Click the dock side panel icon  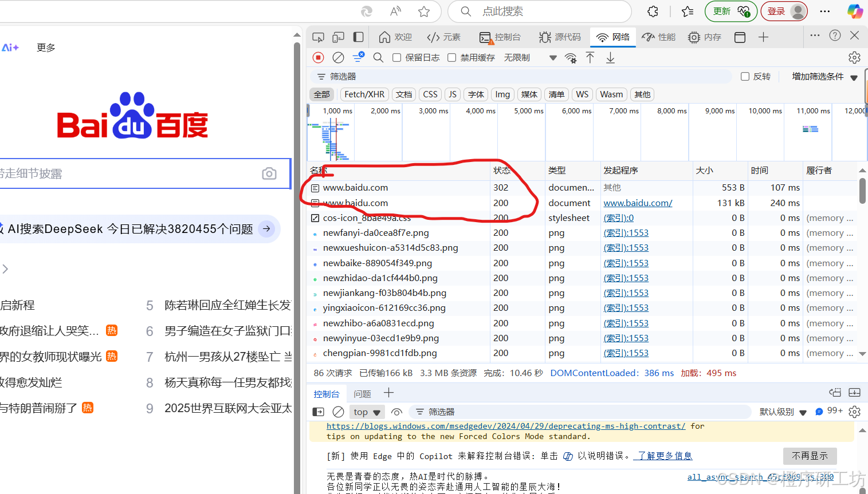(358, 37)
